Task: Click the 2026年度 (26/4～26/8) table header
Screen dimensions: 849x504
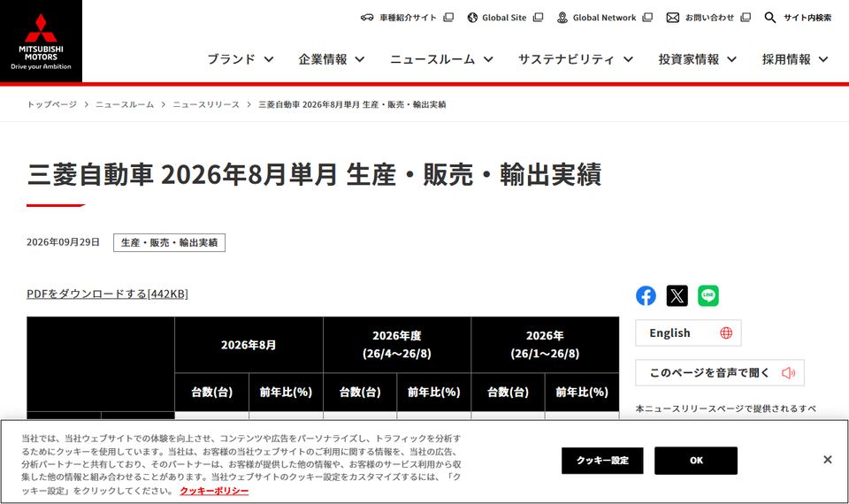Action: pyautogui.click(x=397, y=345)
